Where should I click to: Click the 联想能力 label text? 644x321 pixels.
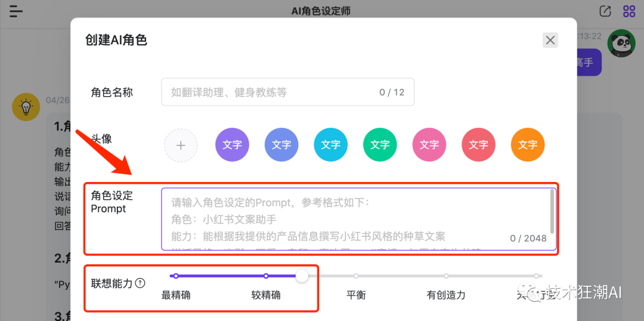click(112, 283)
